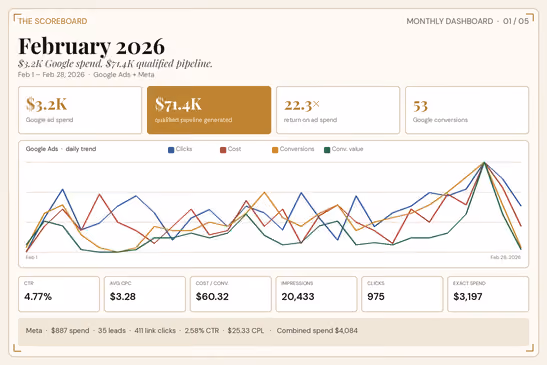Click the 'Feb 28, 2026' axis label
Viewport: 547px width, 365px height.
point(505,257)
